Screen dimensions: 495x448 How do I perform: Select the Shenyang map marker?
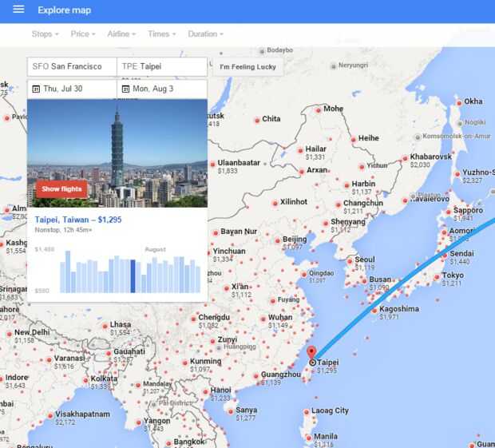click(x=326, y=224)
